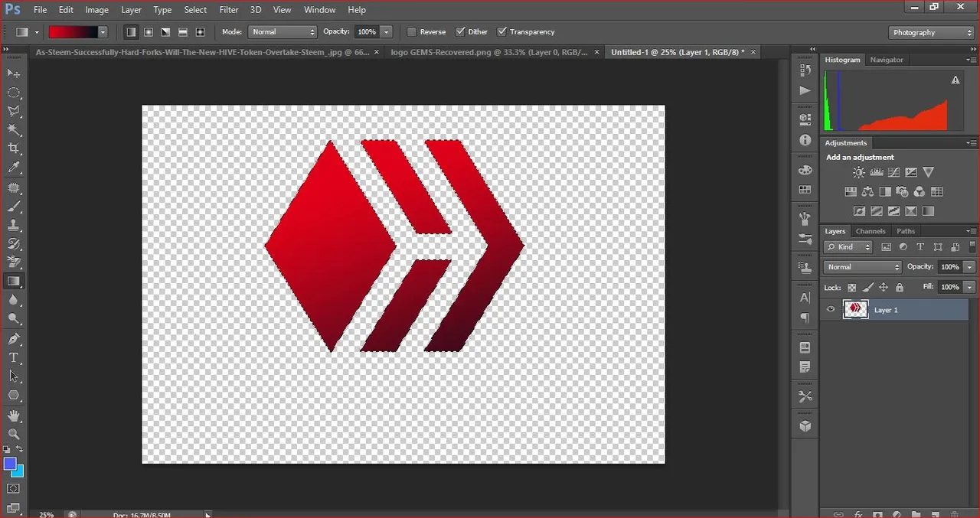Add a Brightness/Contrast adjustment
This screenshot has width=980, height=518.
[859, 172]
